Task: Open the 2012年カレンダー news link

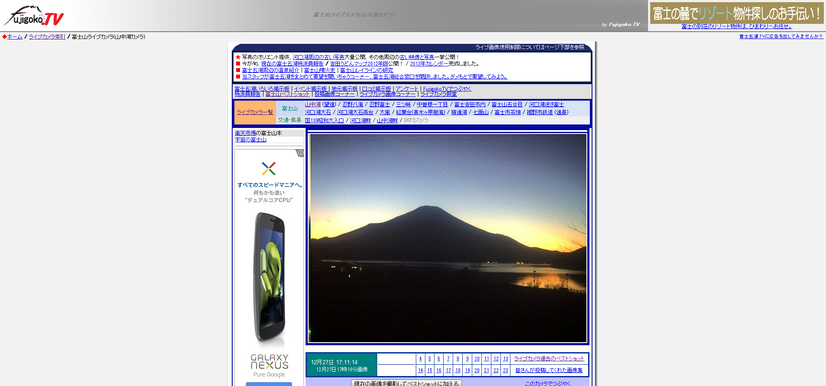Action: point(429,64)
